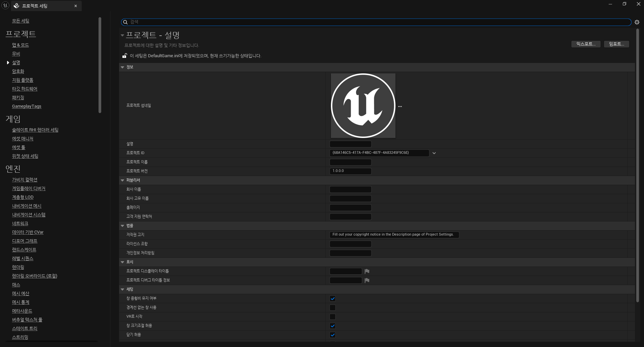
Task: Click the 설명 description input field
Action: coord(350,144)
